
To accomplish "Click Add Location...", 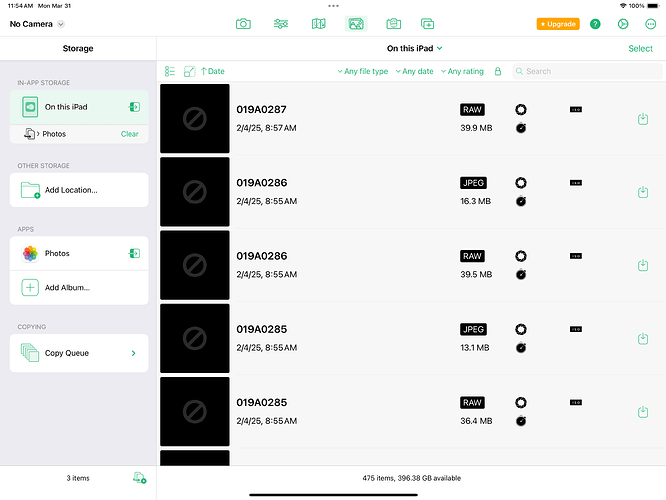I will click(79, 190).
